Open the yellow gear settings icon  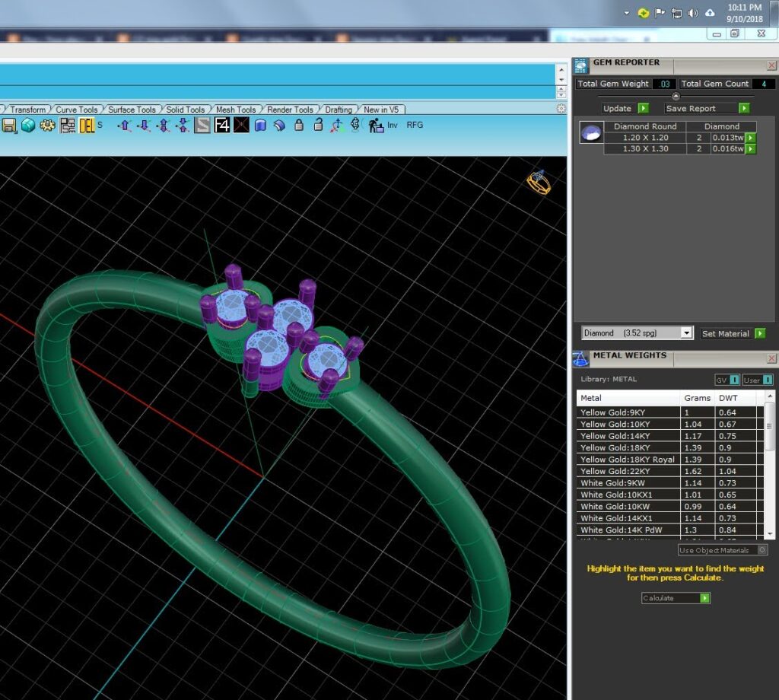48,126
